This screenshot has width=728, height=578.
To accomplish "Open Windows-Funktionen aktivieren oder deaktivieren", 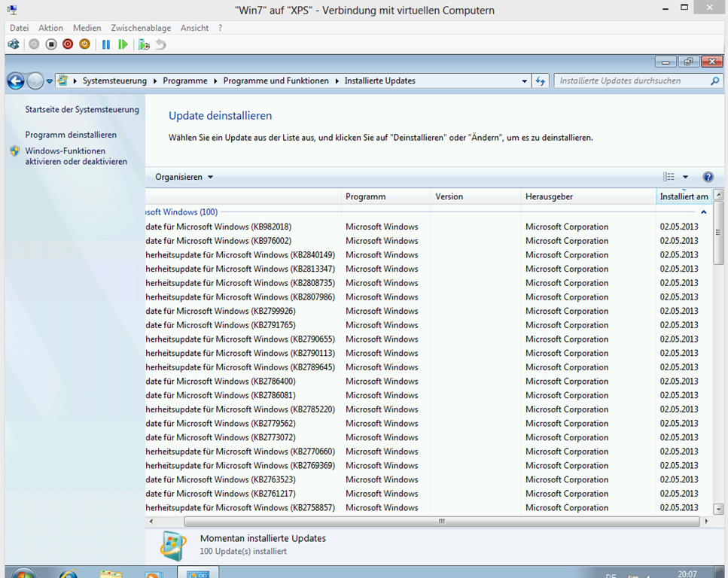I will point(76,156).
